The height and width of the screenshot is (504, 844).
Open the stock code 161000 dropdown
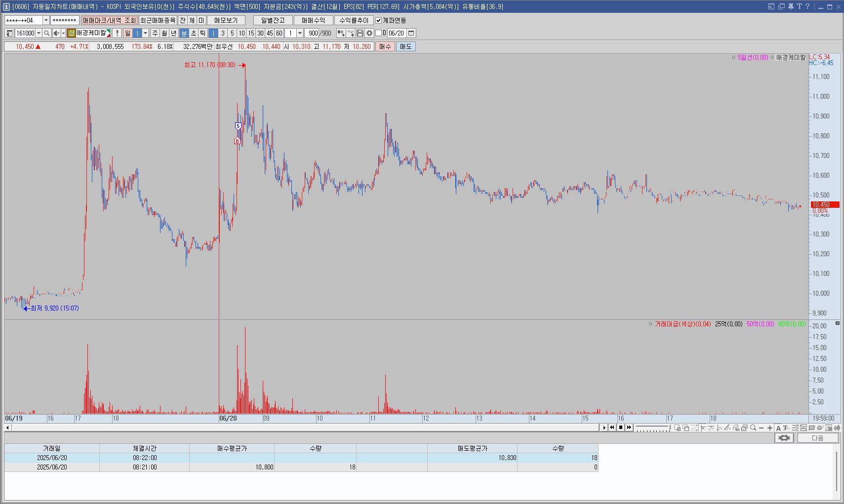(x=39, y=33)
